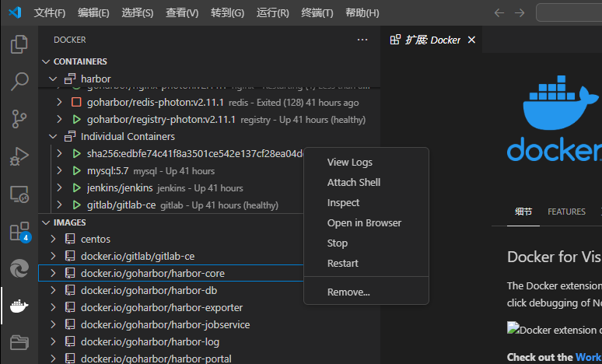Open the Run and Debug view
The height and width of the screenshot is (364, 602).
pos(19,156)
